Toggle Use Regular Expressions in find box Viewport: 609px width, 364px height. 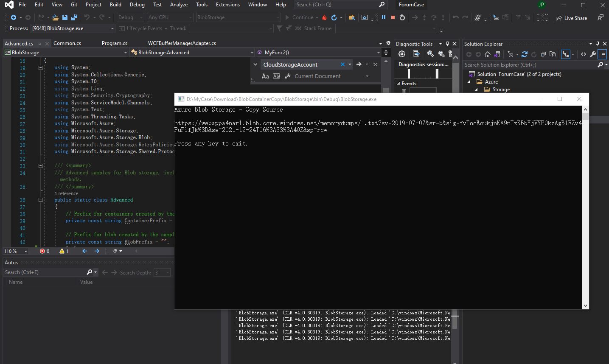[288, 76]
